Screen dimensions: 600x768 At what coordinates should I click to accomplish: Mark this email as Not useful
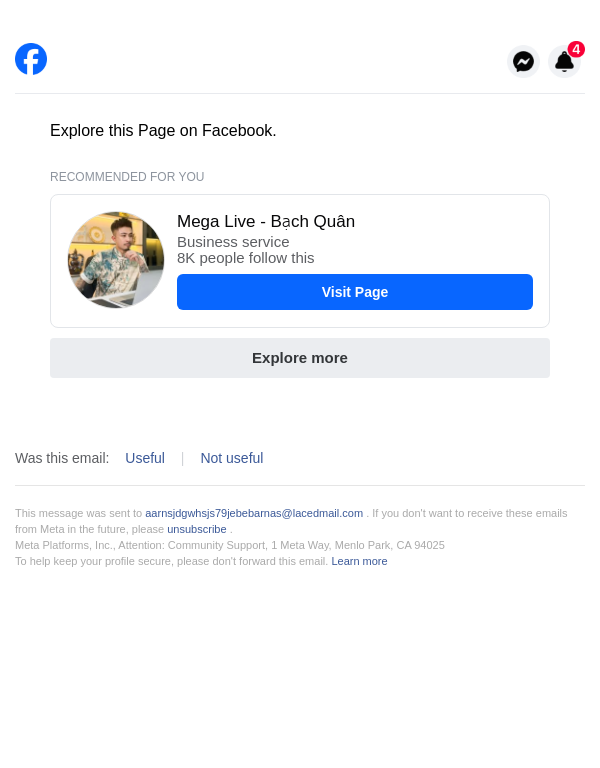[x=232, y=458]
